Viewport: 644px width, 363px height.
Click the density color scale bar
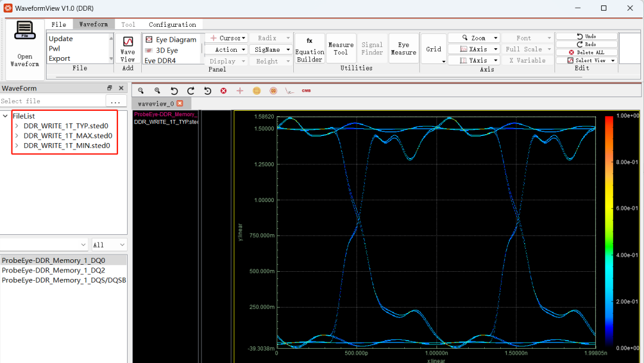click(609, 232)
